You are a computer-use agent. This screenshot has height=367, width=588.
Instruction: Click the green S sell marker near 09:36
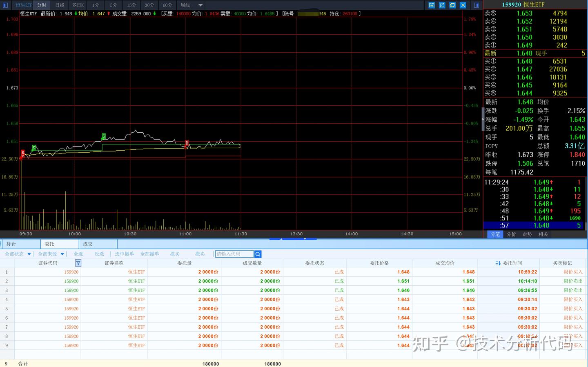pos(34,148)
